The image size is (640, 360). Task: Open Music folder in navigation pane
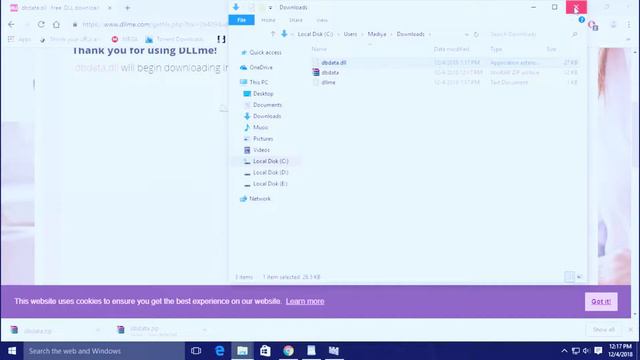tap(260, 127)
